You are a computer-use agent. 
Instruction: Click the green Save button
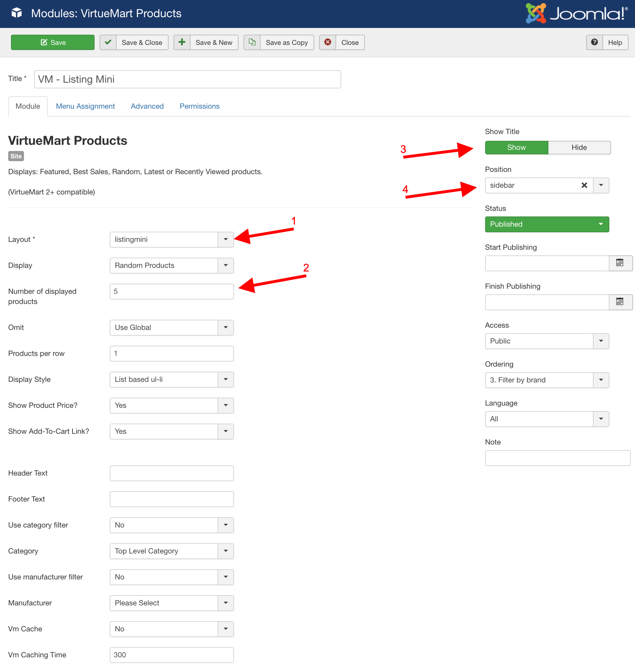coord(52,42)
